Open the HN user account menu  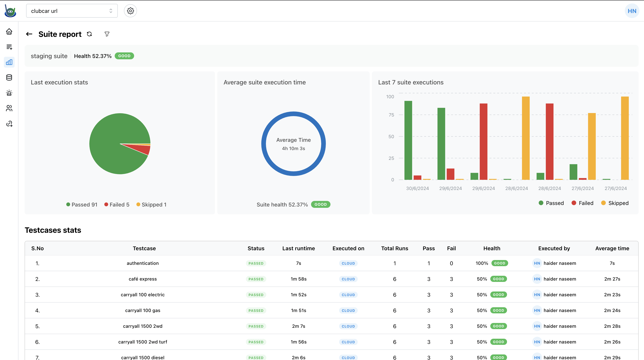[632, 11]
